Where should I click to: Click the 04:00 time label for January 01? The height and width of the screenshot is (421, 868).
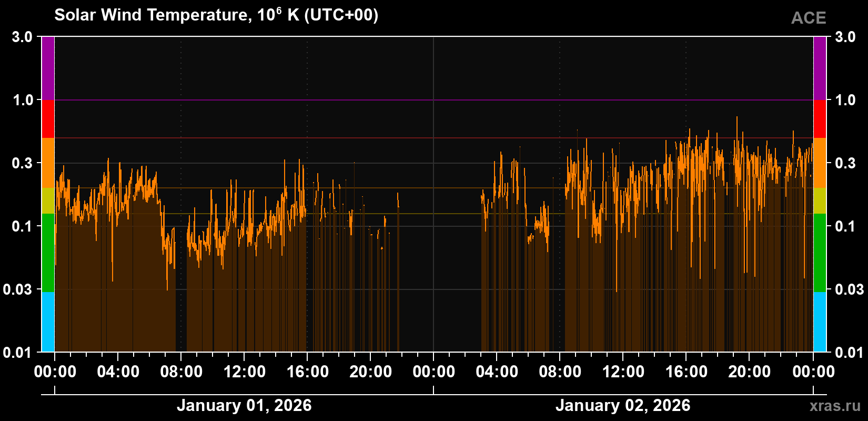[x=118, y=372]
